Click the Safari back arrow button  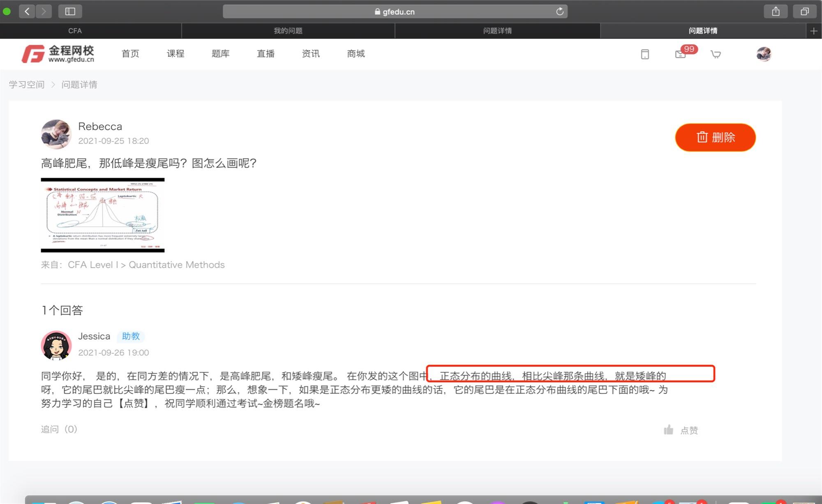[x=27, y=11]
